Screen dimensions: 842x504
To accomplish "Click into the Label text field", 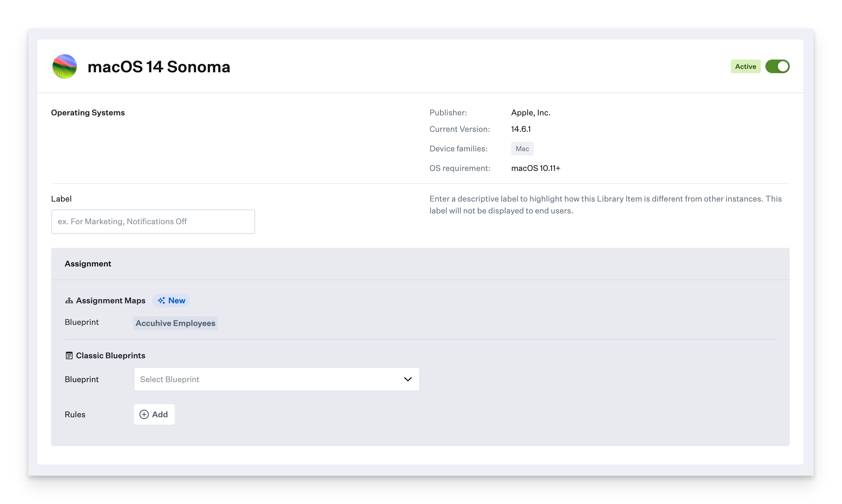I will click(153, 221).
